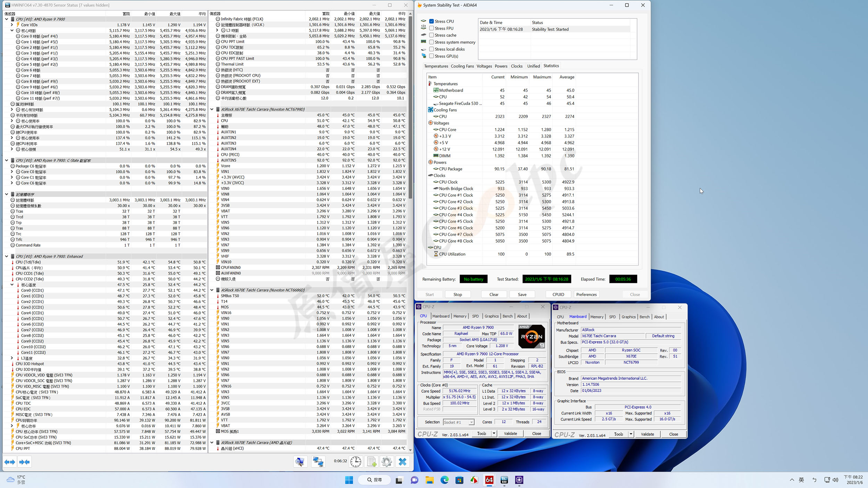The height and width of the screenshot is (488, 868).
Task: Open AIDA64 Preferences button
Action: (x=586, y=295)
